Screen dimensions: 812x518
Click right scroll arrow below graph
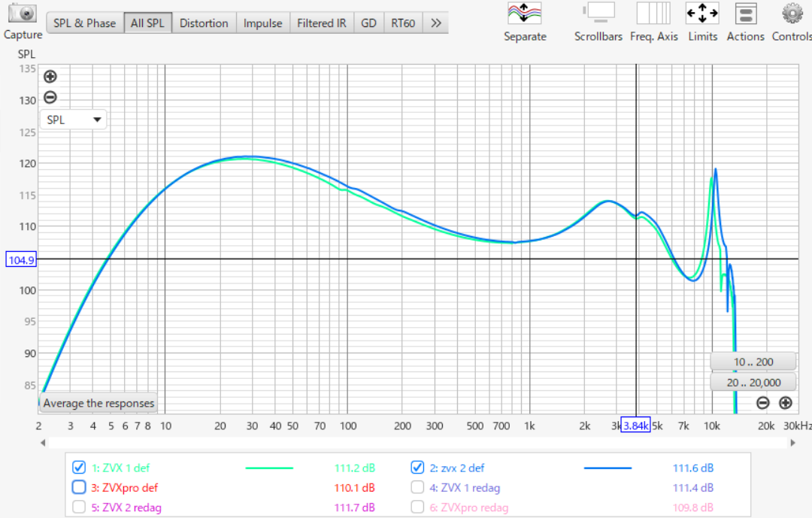(792, 442)
